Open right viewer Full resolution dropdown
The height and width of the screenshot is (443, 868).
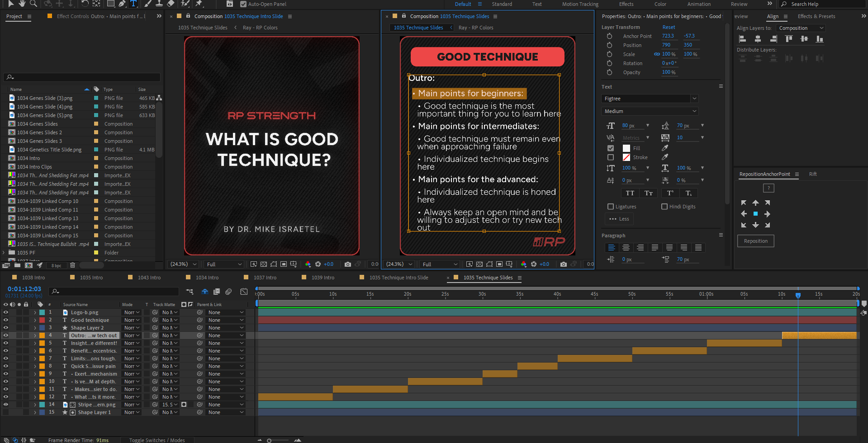pyautogui.click(x=439, y=264)
